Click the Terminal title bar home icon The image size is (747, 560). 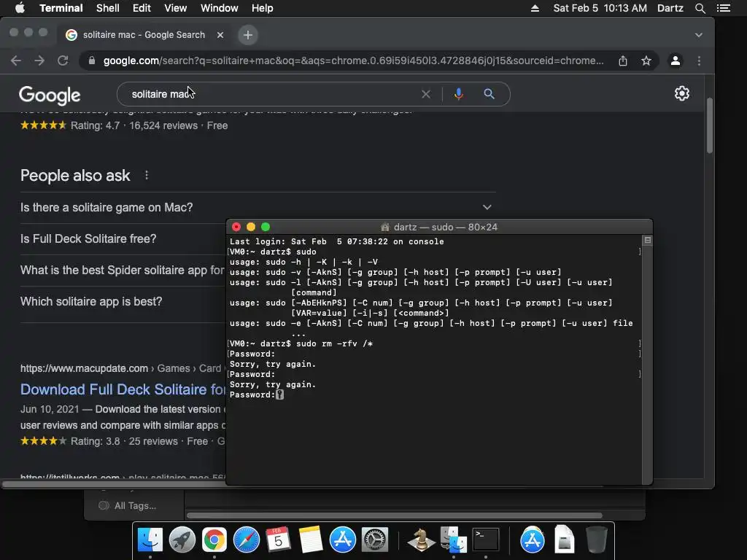pyautogui.click(x=385, y=227)
